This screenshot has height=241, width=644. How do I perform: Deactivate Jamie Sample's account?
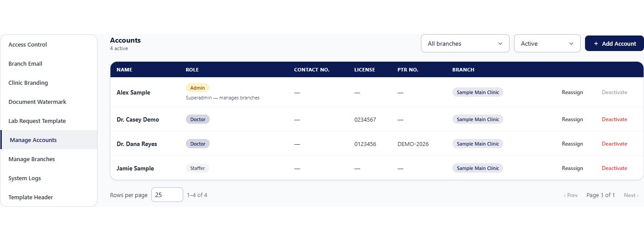click(614, 168)
